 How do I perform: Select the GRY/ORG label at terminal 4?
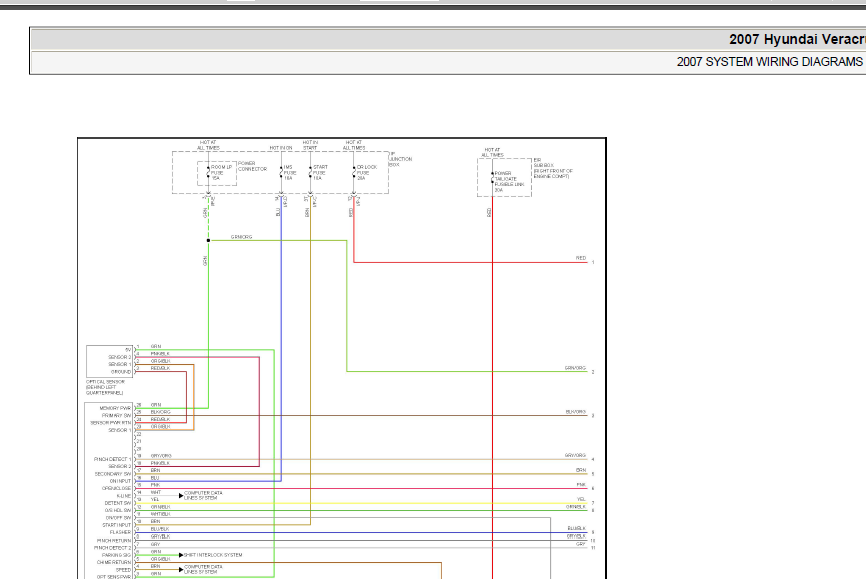(575, 455)
